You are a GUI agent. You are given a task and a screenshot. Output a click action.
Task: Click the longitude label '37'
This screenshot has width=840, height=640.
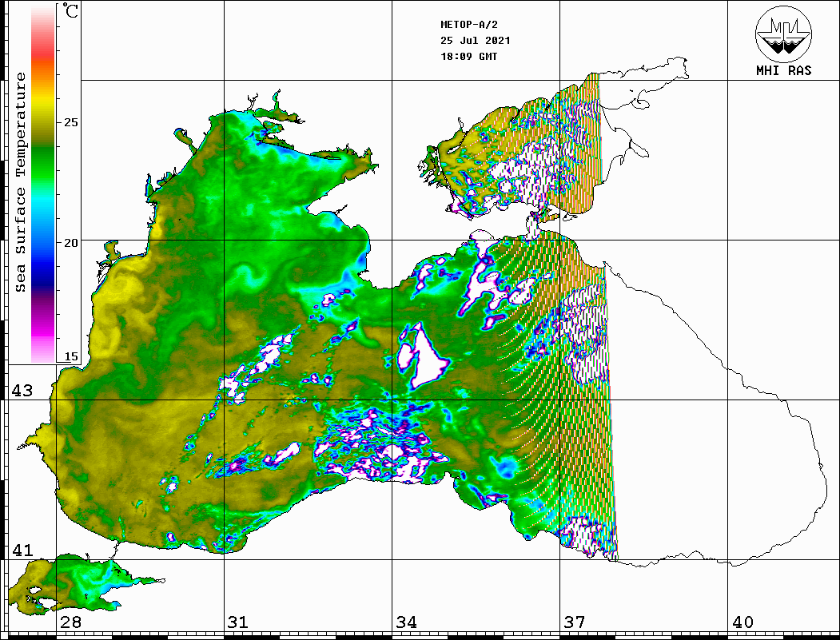pos(575,622)
